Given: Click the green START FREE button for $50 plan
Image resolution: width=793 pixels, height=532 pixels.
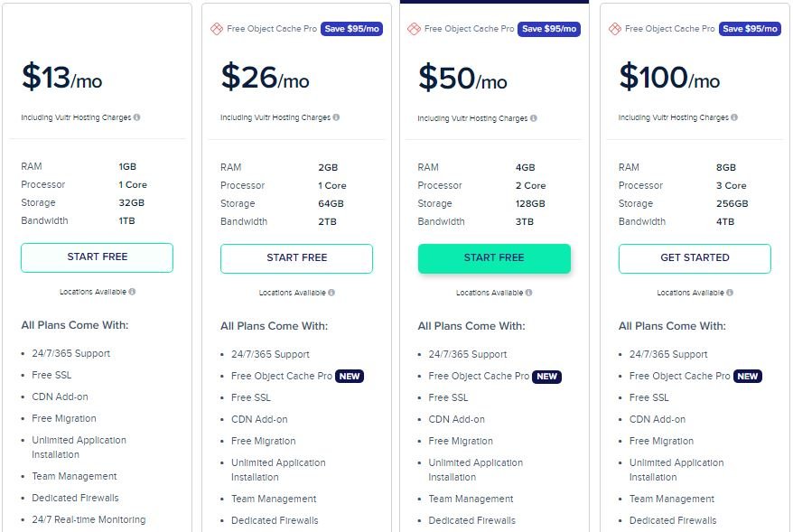Looking at the screenshot, I should coord(494,258).
